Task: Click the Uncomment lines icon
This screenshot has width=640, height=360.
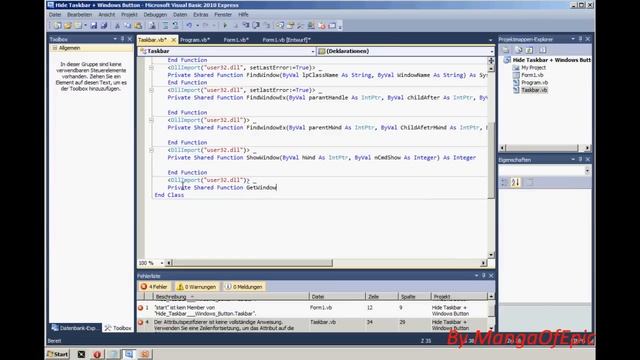Action: pyautogui.click(x=175, y=26)
